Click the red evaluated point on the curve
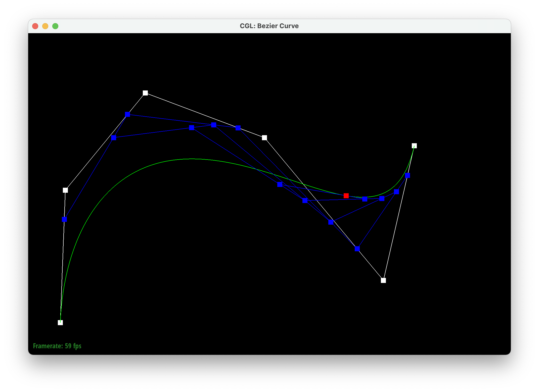Screen dimensions: 539x392 point(346,196)
